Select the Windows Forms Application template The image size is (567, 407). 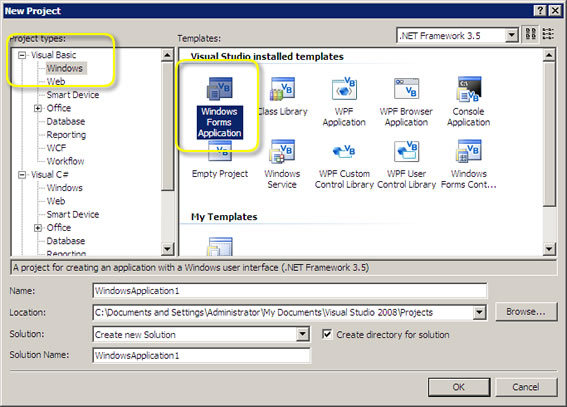(x=219, y=108)
